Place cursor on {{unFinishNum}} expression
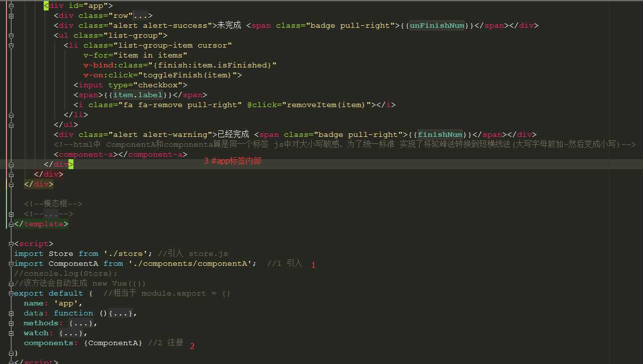This screenshot has width=643, height=364. 437,26
